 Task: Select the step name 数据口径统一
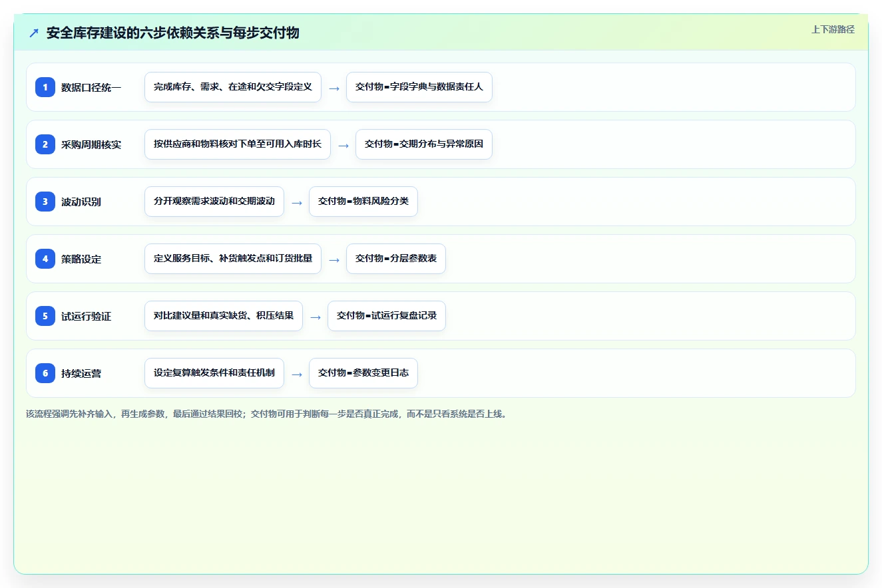[91, 87]
